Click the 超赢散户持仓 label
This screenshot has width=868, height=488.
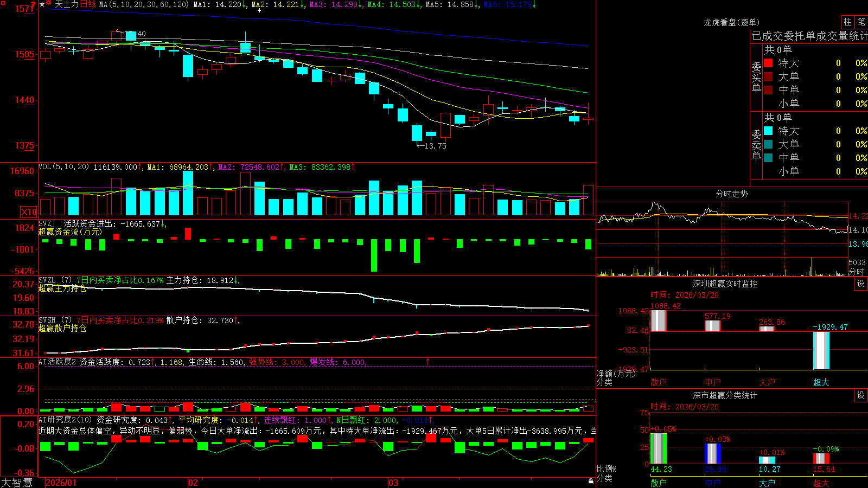(x=62, y=328)
